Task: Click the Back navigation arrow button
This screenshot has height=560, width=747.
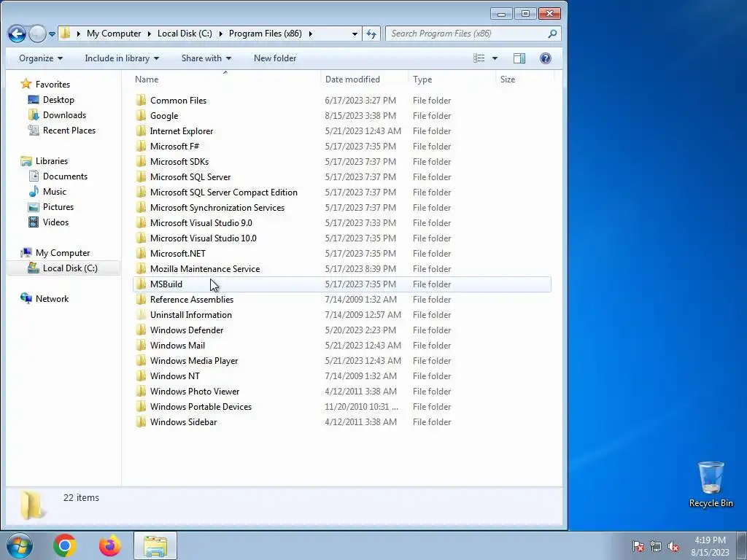Action: [17, 34]
